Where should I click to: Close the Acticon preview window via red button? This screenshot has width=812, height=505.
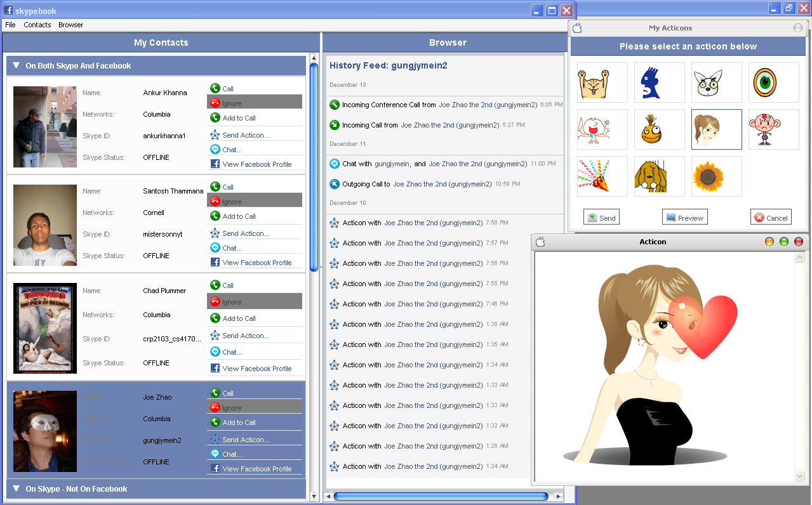[x=799, y=242]
